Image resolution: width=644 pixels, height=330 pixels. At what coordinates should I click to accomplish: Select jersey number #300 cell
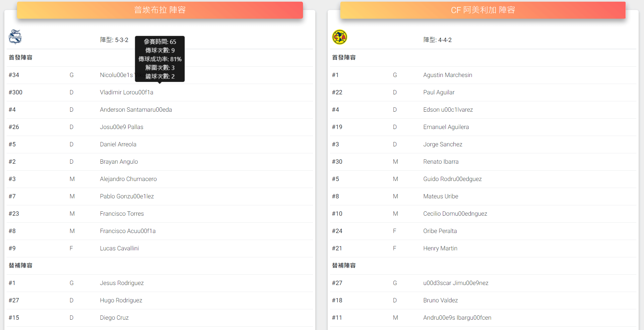[x=15, y=92]
